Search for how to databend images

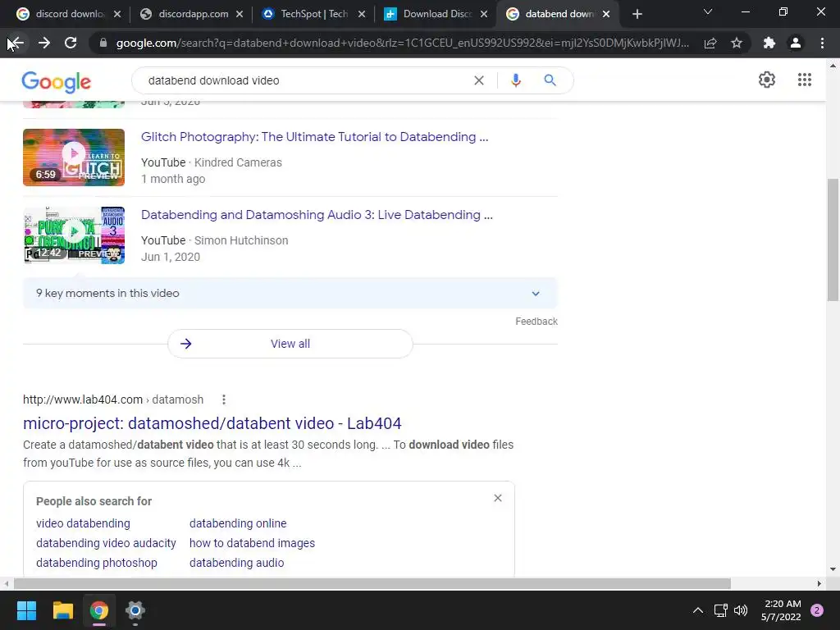point(252,543)
